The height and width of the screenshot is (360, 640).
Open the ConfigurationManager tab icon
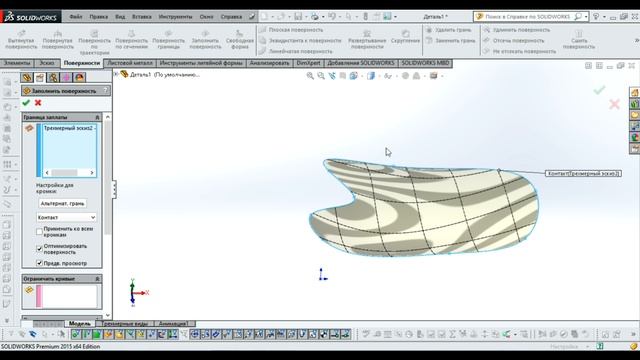coord(53,78)
